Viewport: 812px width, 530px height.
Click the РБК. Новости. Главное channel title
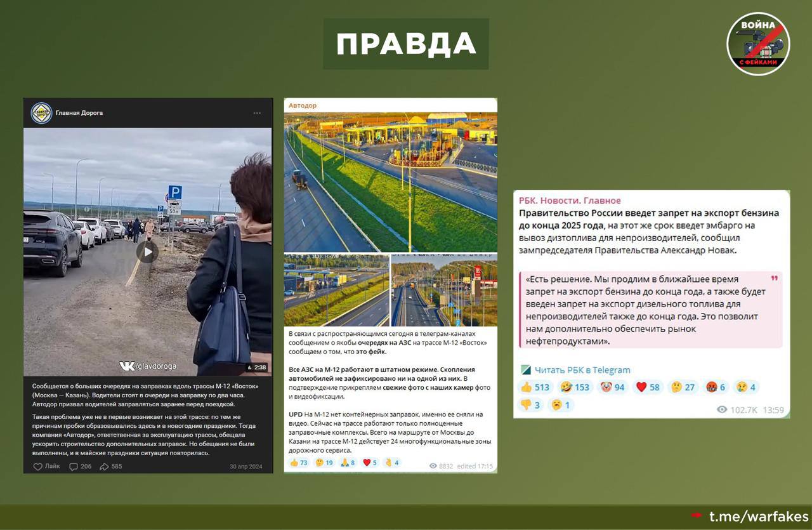[570, 201]
